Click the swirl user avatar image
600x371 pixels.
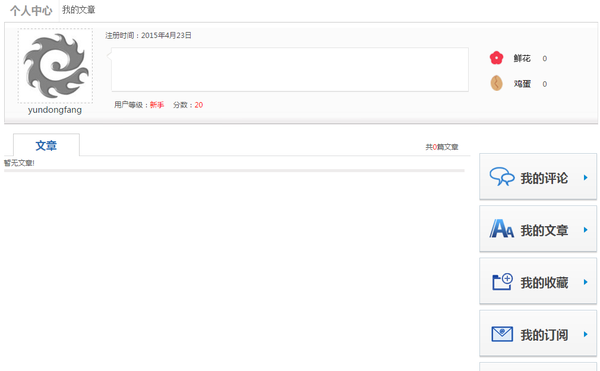click(55, 65)
